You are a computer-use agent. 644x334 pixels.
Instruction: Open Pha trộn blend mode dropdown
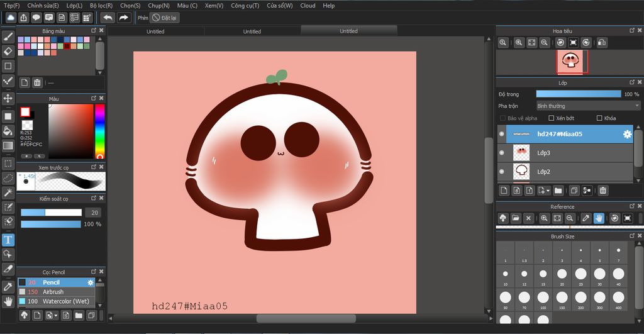pyautogui.click(x=588, y=106)
